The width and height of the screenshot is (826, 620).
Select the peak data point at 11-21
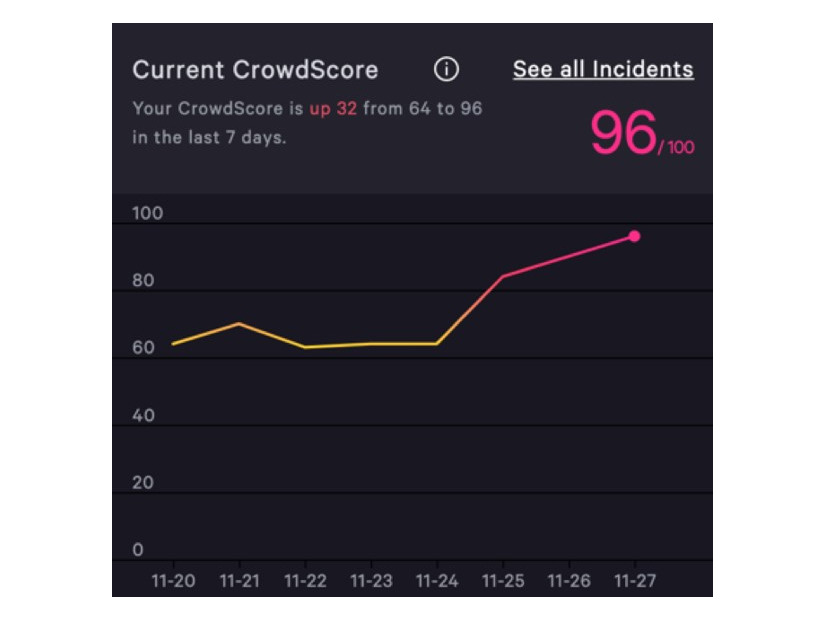(239, 323)
